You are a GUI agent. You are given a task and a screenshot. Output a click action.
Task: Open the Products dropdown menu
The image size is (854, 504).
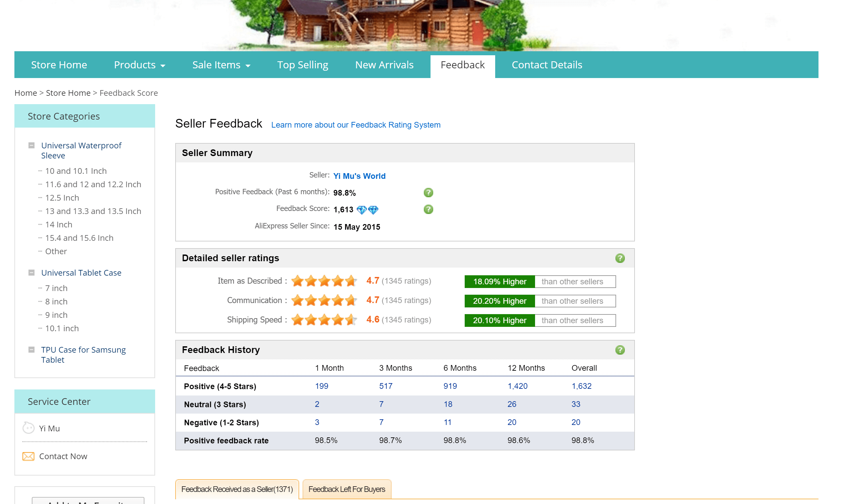(140, 65)
